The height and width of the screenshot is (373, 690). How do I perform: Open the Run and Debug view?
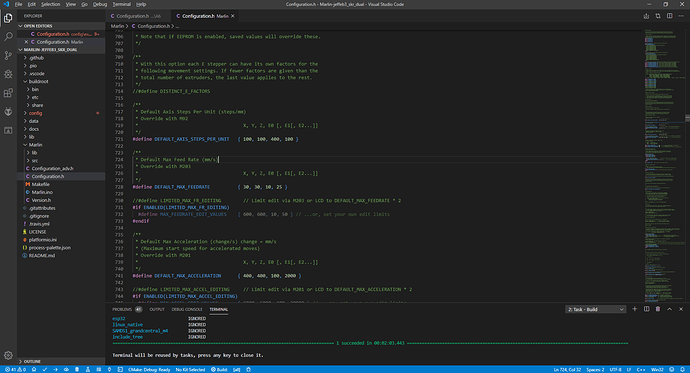[x=8, y=74]
